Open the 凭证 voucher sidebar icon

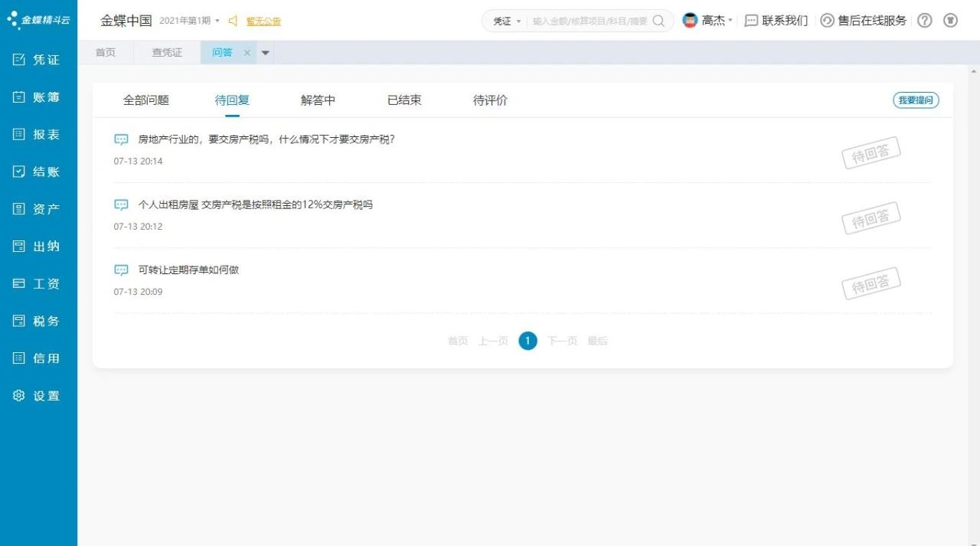tap(19, 60)
